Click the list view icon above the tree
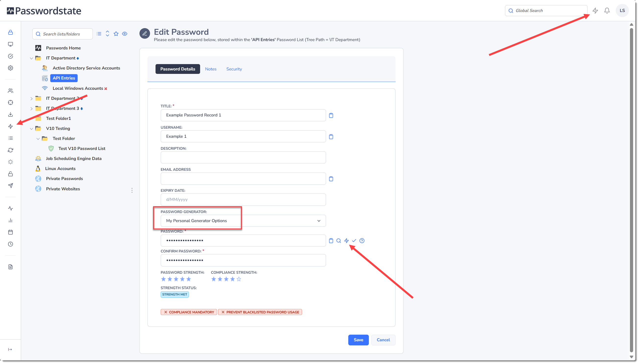Screen dimensions: 639x364 99,34
